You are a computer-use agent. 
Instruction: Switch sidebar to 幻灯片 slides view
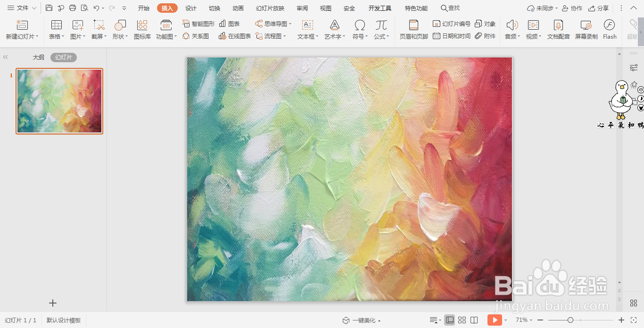(64, 57)
